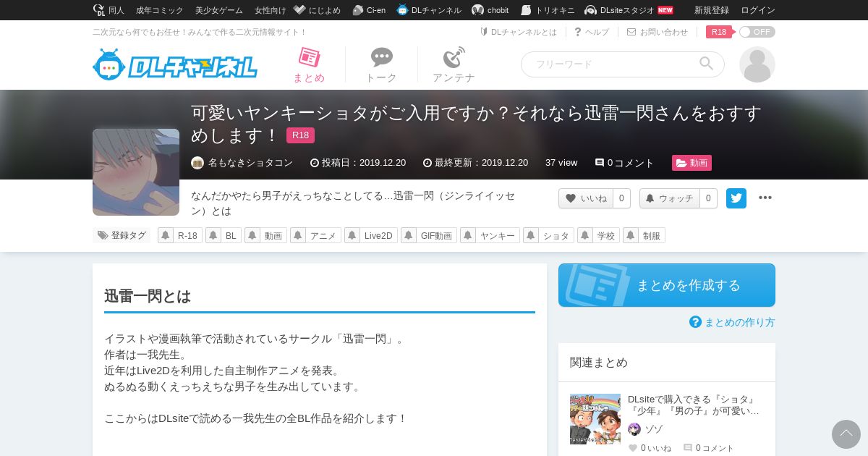Open the 制服 tag
The width and height of the screenshot is (868, 456).
click(x=652, y=235)
